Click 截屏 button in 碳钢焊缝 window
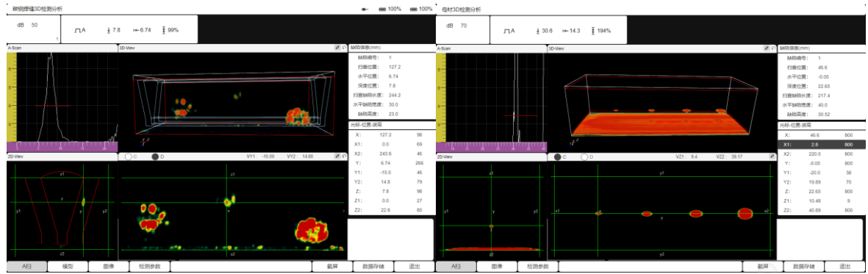 click(331, 266)
